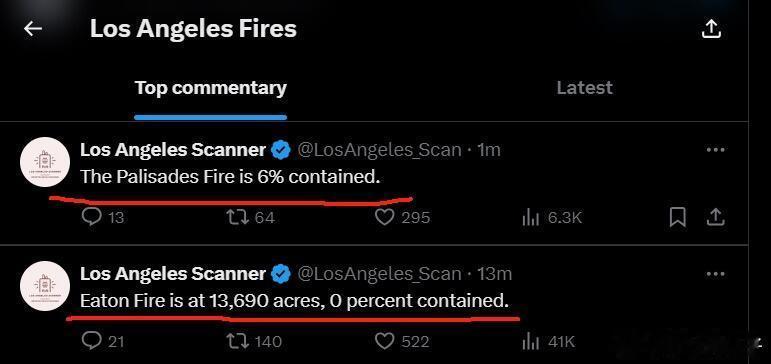This screenshot has width=771, height=364.
Task: Open @LosAngeles_Scan handle on Eaton post
Action: [380, 274]
